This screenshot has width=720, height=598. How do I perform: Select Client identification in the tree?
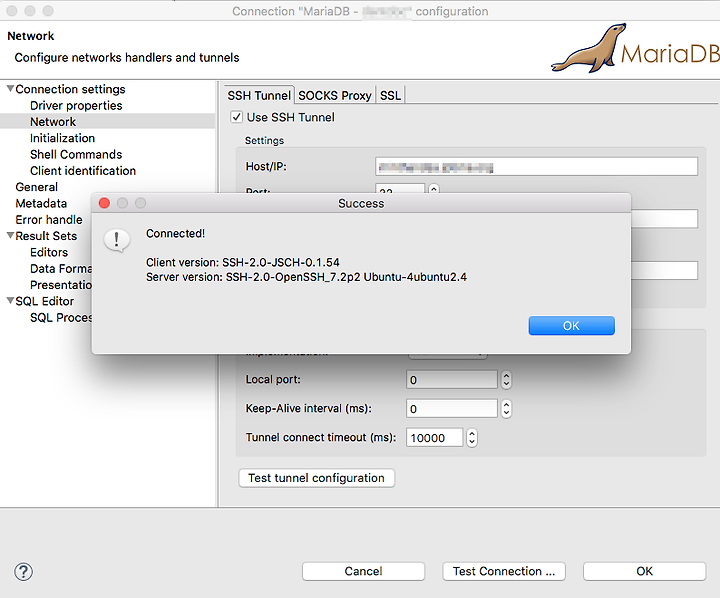(83, 170)
